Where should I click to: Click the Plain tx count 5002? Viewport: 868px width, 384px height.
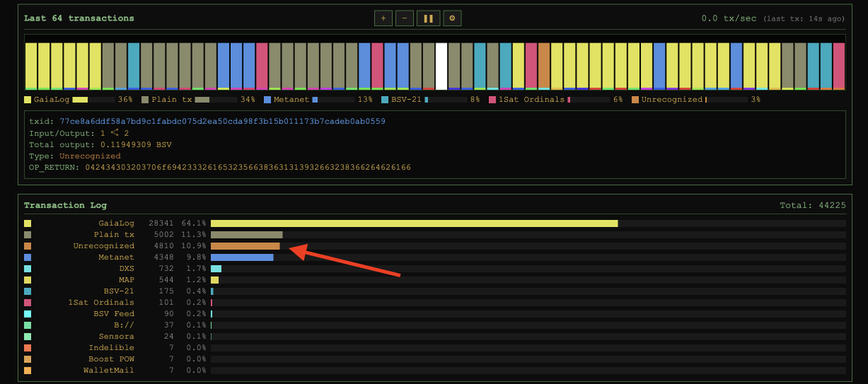click(x=163, y=235)
